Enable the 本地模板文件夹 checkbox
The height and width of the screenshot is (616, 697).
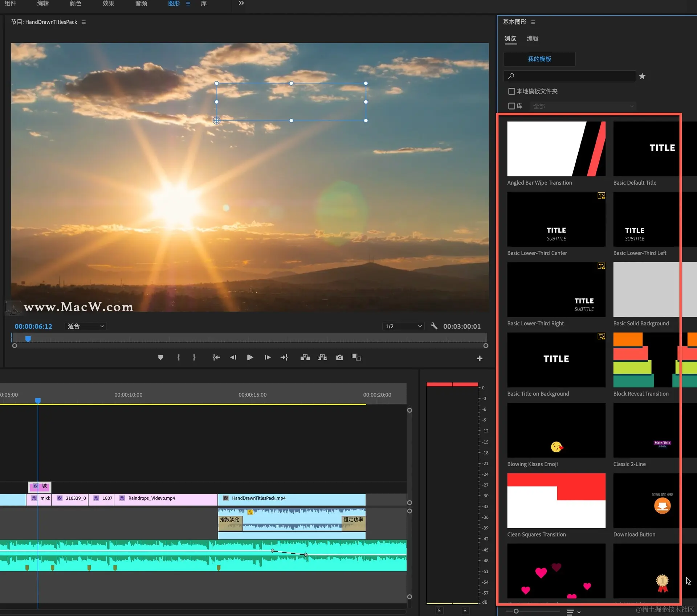click(x=511, y=91)
